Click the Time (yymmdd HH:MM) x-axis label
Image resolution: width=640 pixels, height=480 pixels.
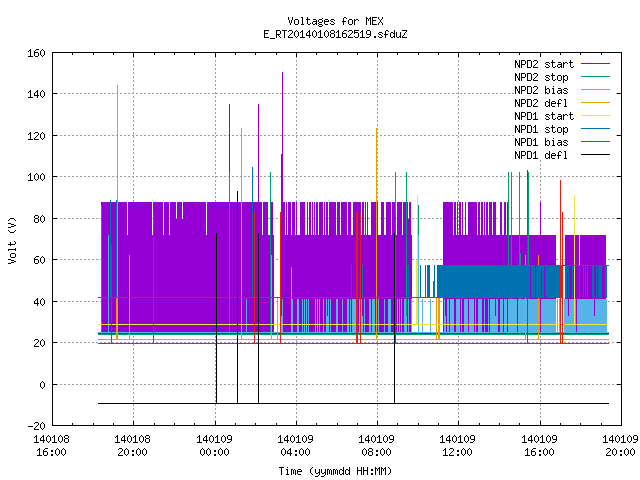[x=335, y=471]
